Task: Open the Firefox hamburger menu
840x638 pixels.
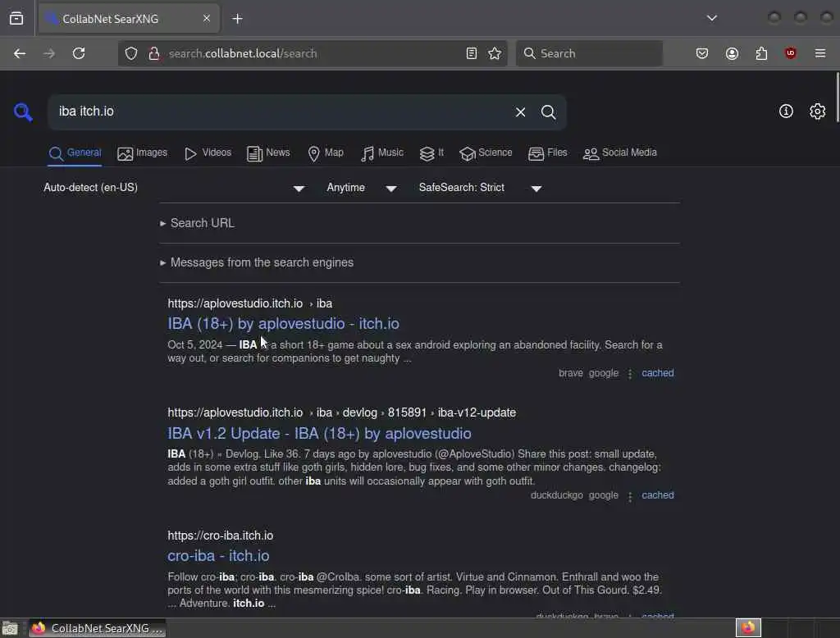Action: pos(820,53)
